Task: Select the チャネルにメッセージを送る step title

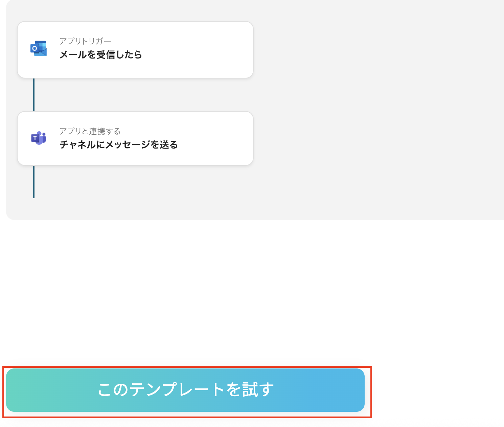Action: 119,145
